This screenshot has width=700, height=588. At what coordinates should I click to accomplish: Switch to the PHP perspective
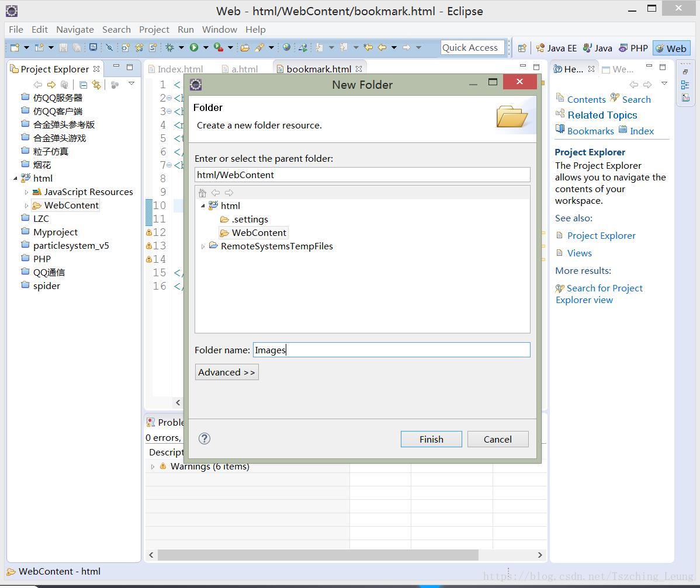(634, 48)
